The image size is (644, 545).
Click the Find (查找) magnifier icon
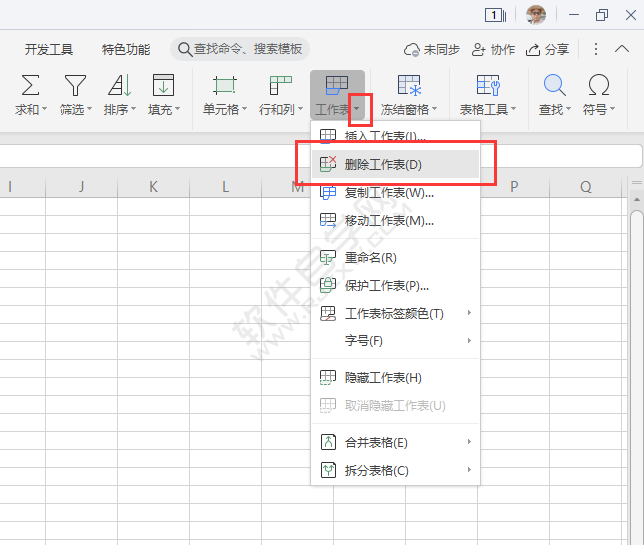tap(554, 85)
